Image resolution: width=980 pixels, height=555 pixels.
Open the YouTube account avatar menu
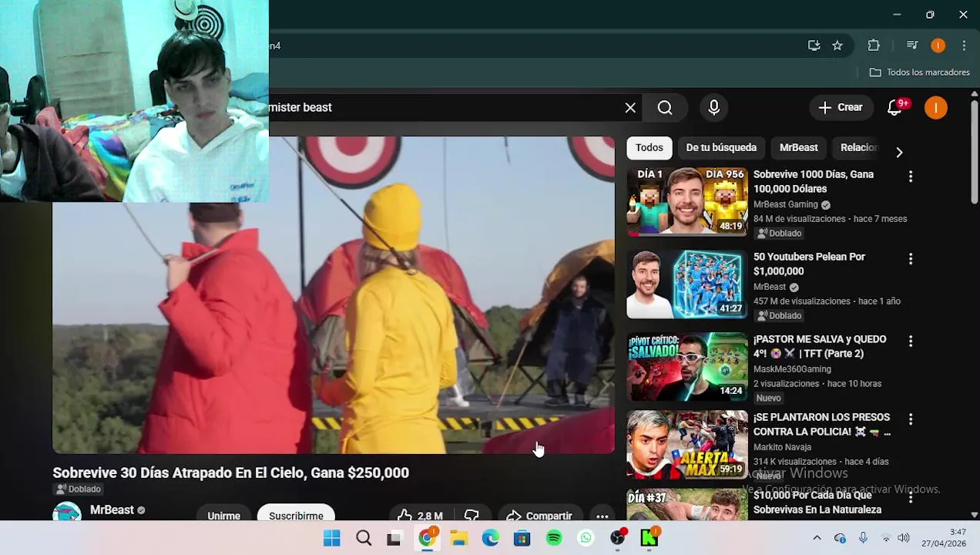[936, 108]
